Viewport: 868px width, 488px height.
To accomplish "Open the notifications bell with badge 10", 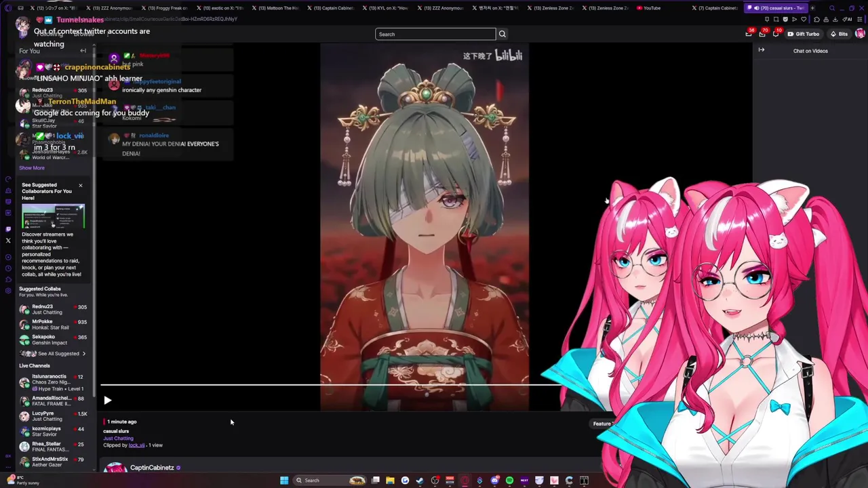I will tap(776, 34).
